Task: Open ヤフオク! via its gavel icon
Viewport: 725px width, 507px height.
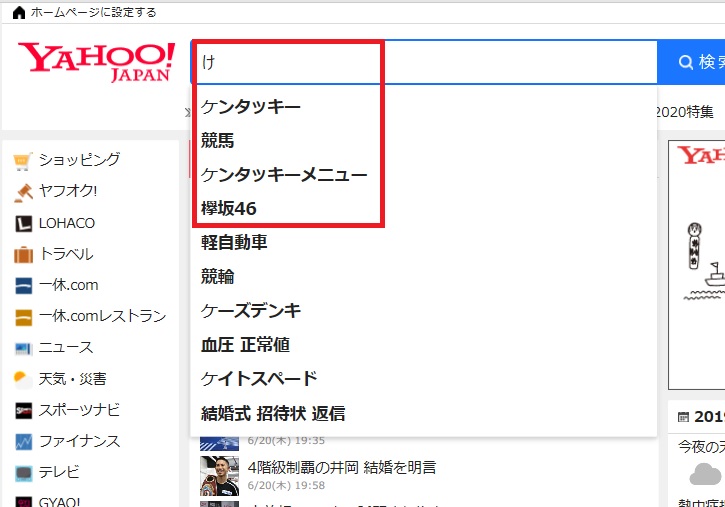Action: click(x=23, y=192)
